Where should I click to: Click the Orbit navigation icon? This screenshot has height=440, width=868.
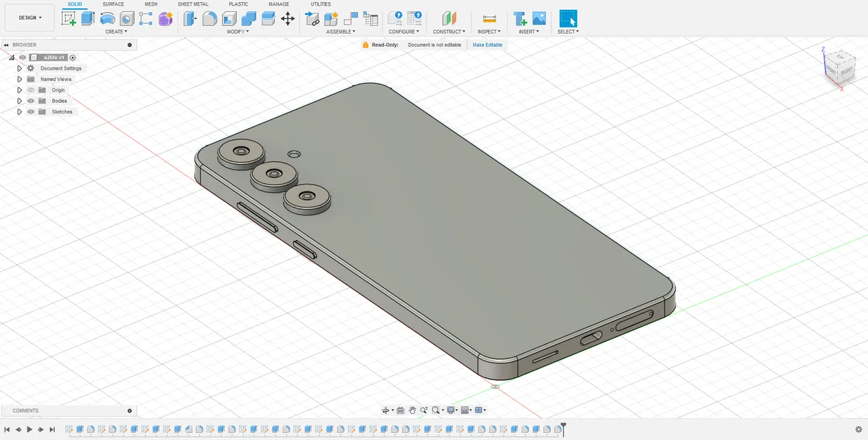[x=386, y=410]
